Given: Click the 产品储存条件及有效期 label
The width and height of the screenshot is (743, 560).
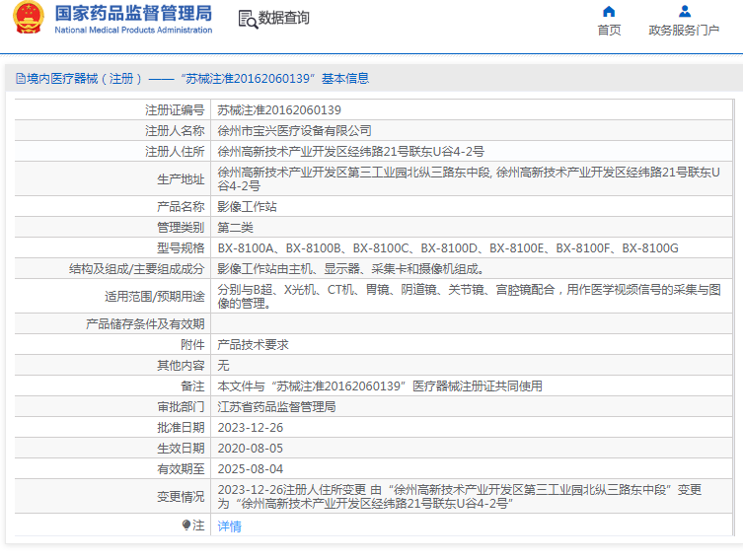Looking at the screenshot, I should 145,324.
